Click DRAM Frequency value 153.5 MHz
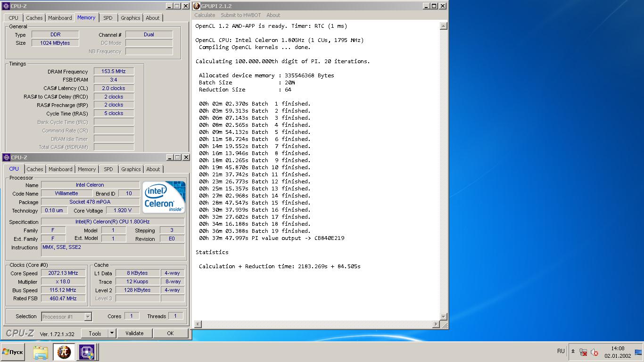 click(114, 71)
